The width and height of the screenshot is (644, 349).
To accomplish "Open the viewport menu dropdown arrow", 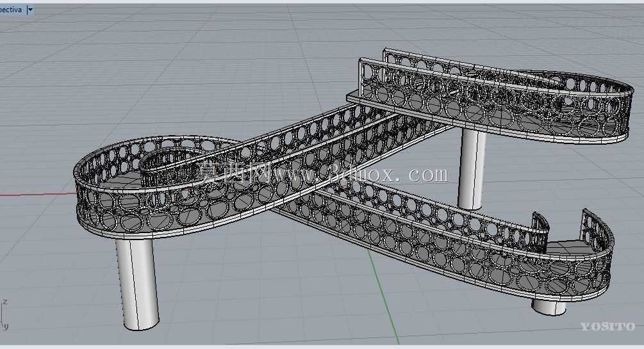I will [29, 10].
